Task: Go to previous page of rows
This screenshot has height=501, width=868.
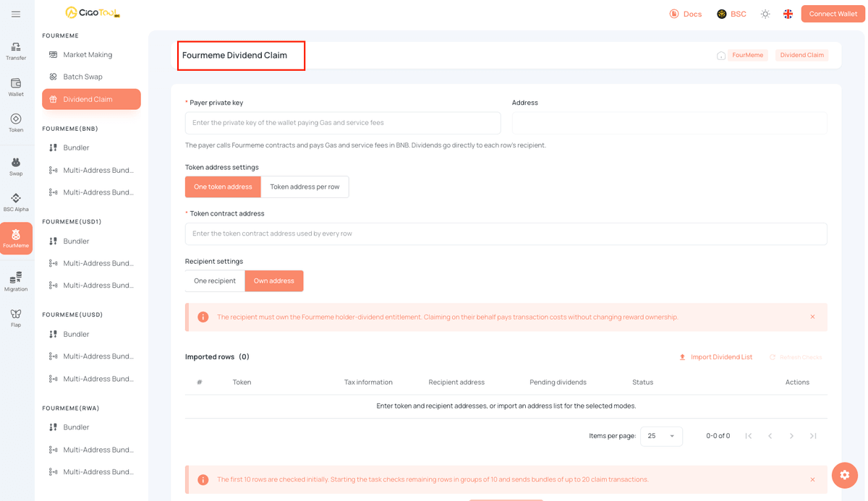Action: (x=770, y=436)
